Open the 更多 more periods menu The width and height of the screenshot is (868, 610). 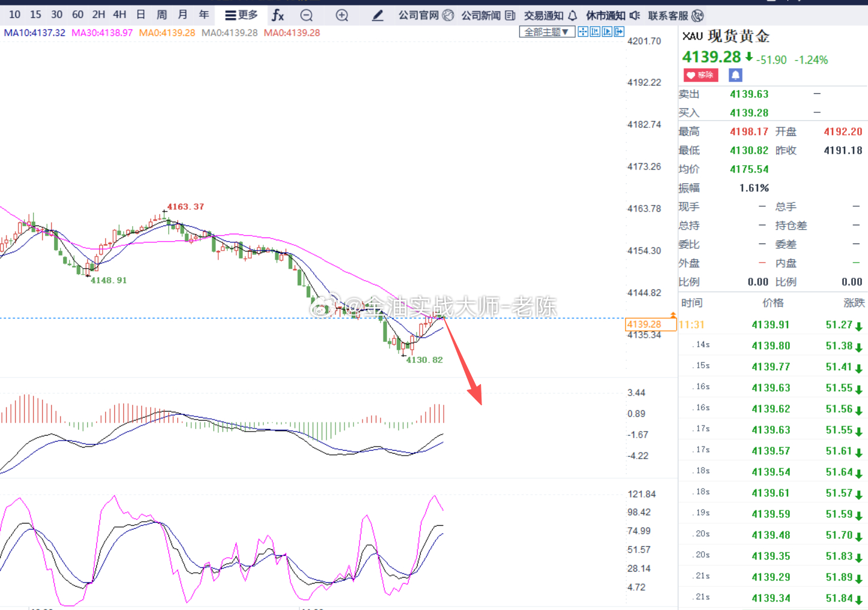(x=241, y=15)
